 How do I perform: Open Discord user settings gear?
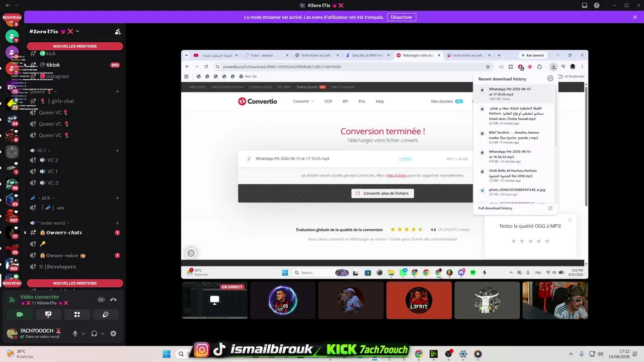pyautogui.click(x=113, y=333)
